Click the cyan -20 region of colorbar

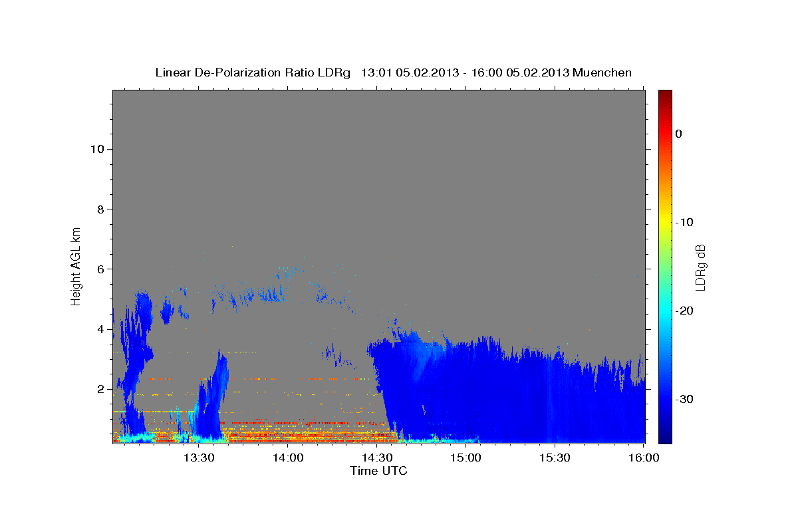coord(665,311)
